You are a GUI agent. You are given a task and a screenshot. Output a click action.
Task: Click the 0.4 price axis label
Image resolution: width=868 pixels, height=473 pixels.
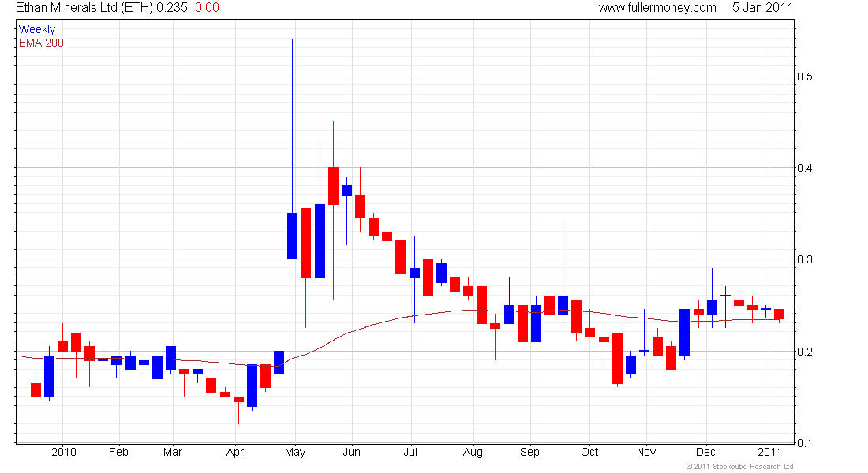pyautogui.click(x=805, y=168)
